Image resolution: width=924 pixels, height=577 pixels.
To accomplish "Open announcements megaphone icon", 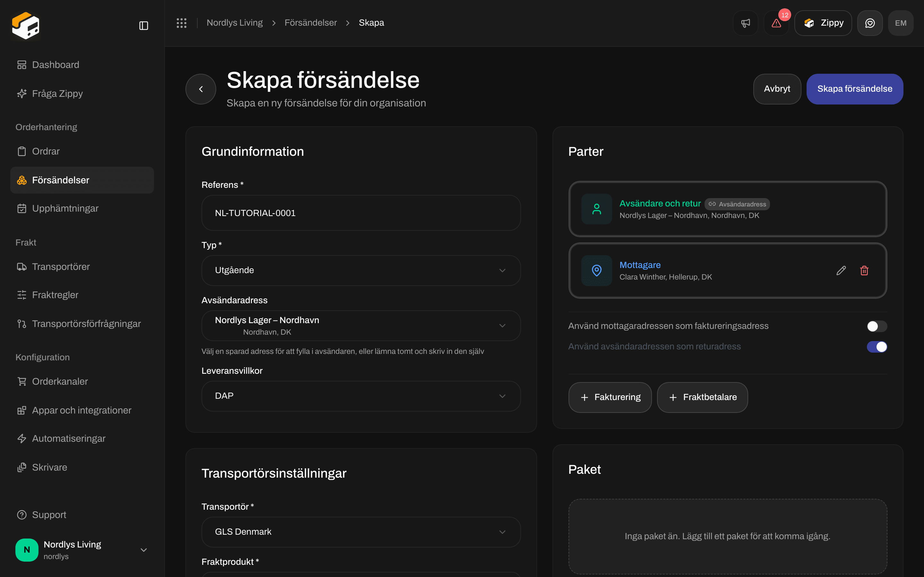I will click(745, 23).
